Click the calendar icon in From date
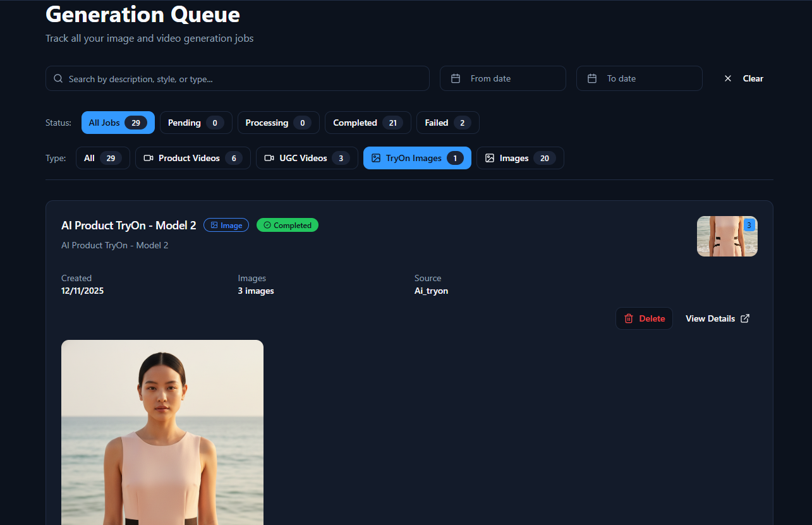Viewport: 812px width, 525px height. (456, 79)
